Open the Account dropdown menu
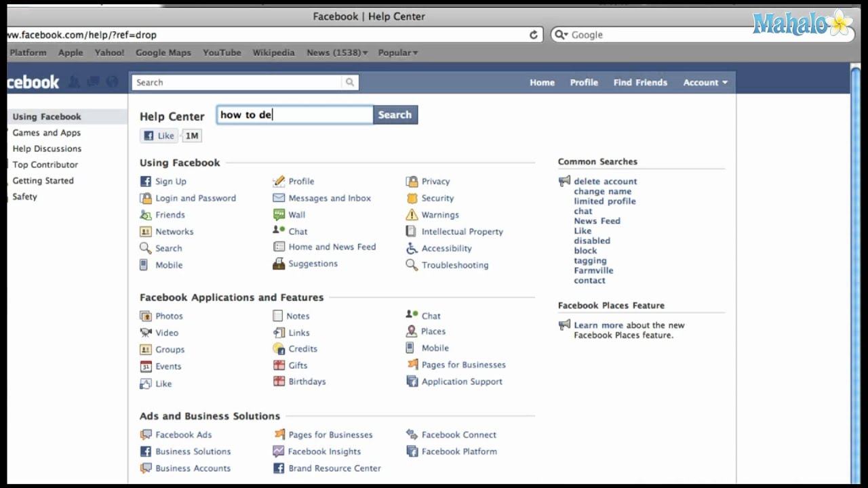868x488 pixels. pyautogui.click(x=705, y=82)
